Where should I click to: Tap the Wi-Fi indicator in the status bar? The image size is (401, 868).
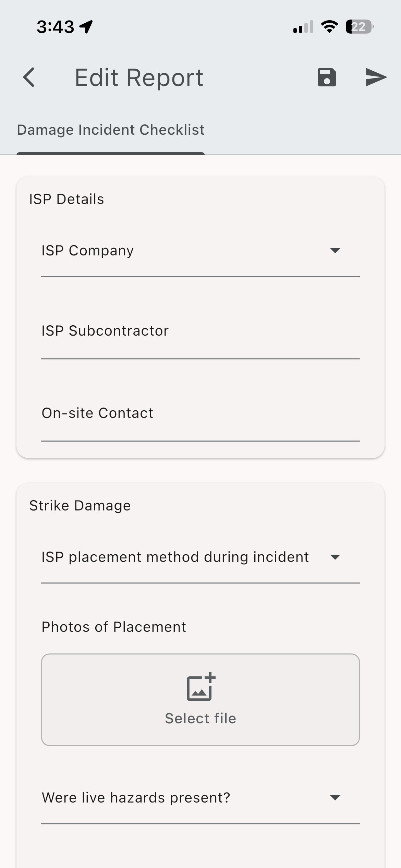click(x=330, y=27)
